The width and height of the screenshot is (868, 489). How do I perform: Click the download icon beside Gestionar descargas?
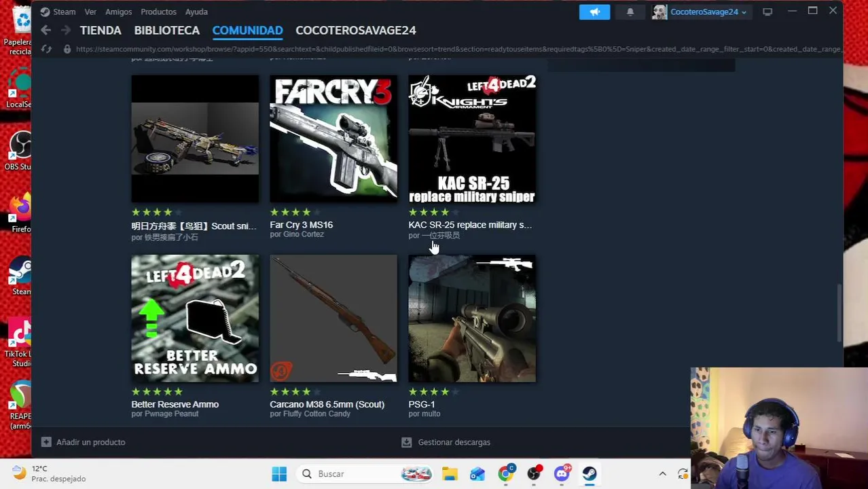tap(406, 442)
